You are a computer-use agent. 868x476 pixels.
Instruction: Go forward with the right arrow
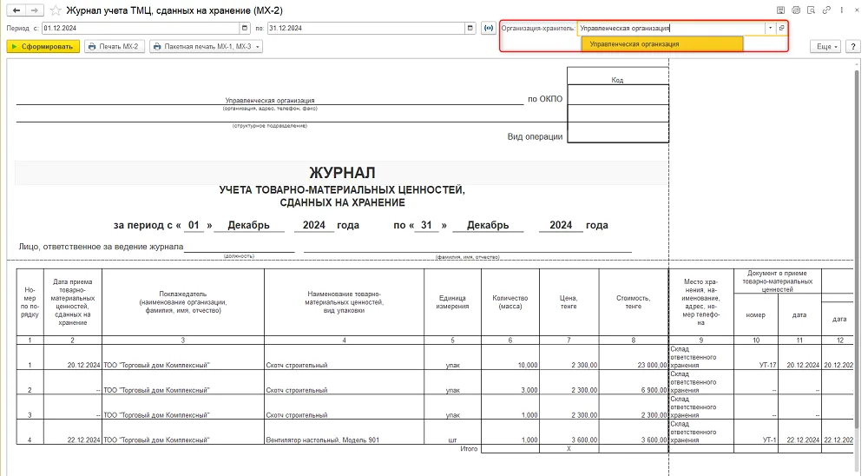click(35, 10)
